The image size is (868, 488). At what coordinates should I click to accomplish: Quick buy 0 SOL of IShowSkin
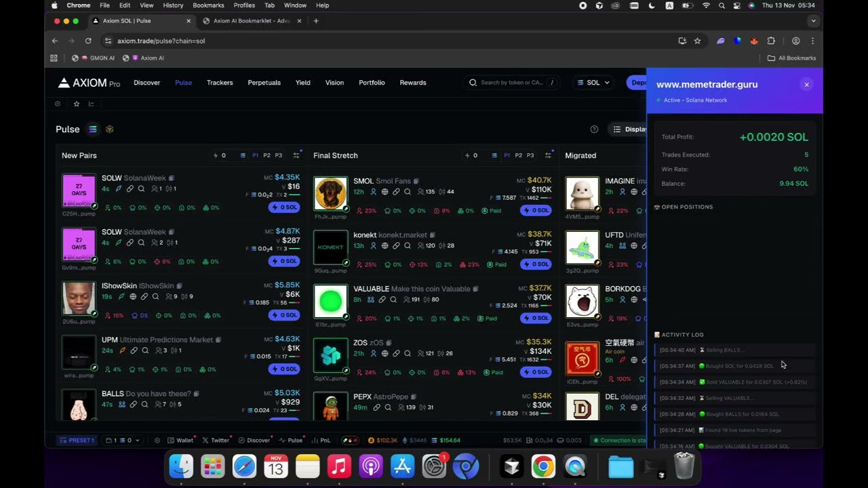(x=284, y=314)
